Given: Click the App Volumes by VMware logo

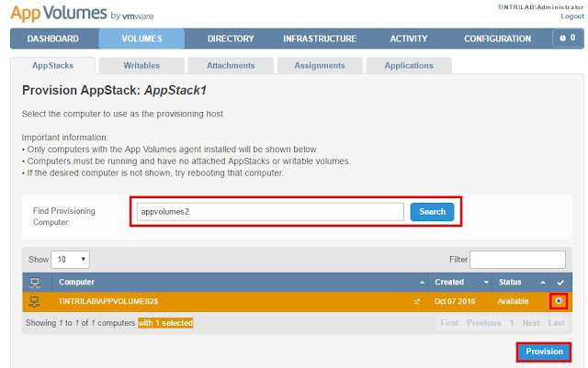Looking at the screenshot, I should coord(82,14).
